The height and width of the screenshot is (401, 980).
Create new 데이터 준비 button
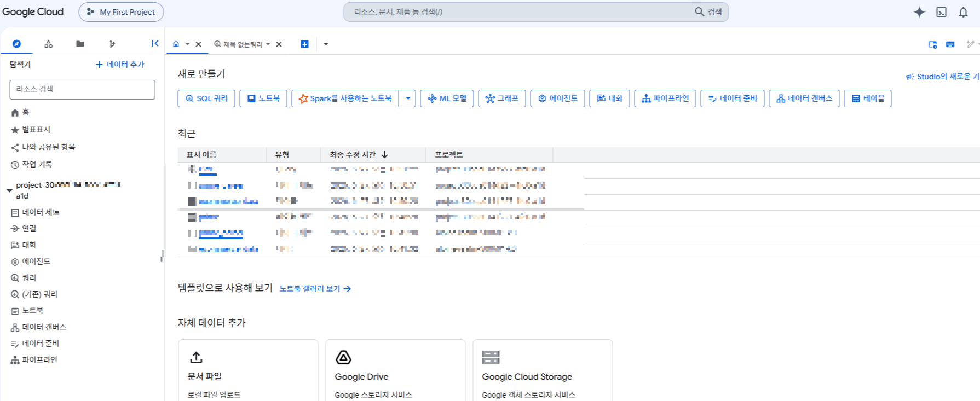click(x=733, y=98)
